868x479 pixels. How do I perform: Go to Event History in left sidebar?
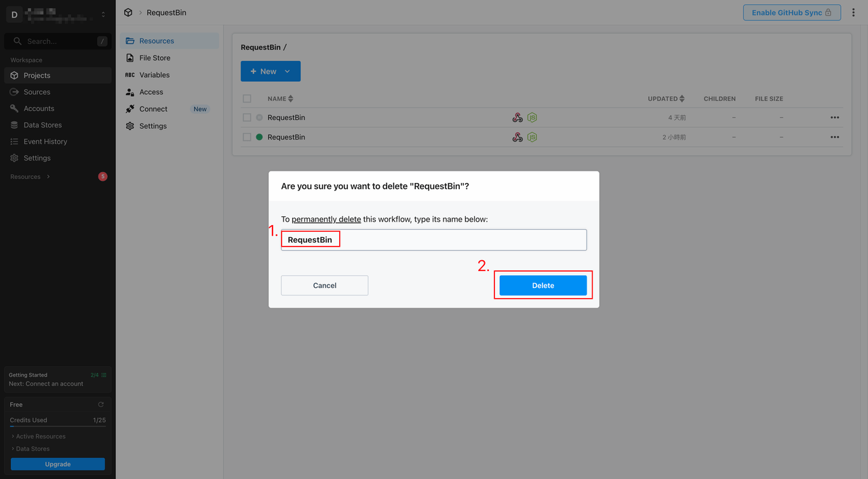coord(45,142)
